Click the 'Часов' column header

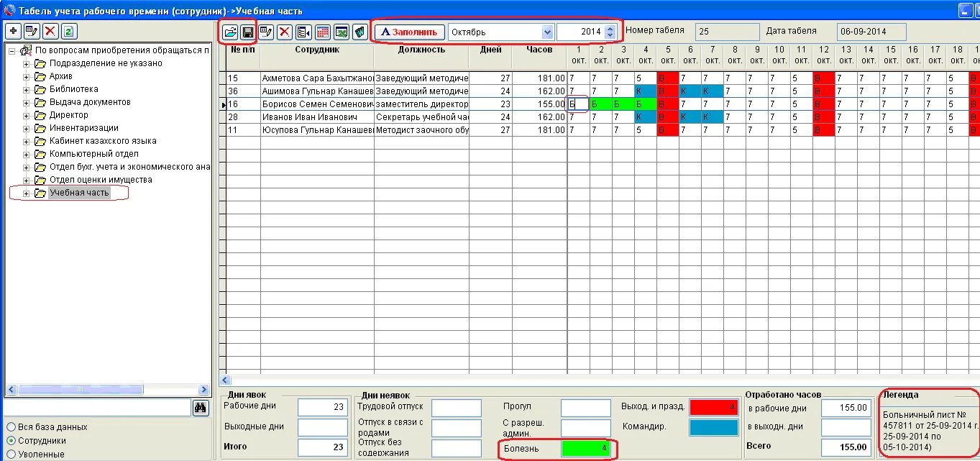click(x=539, y=50)
